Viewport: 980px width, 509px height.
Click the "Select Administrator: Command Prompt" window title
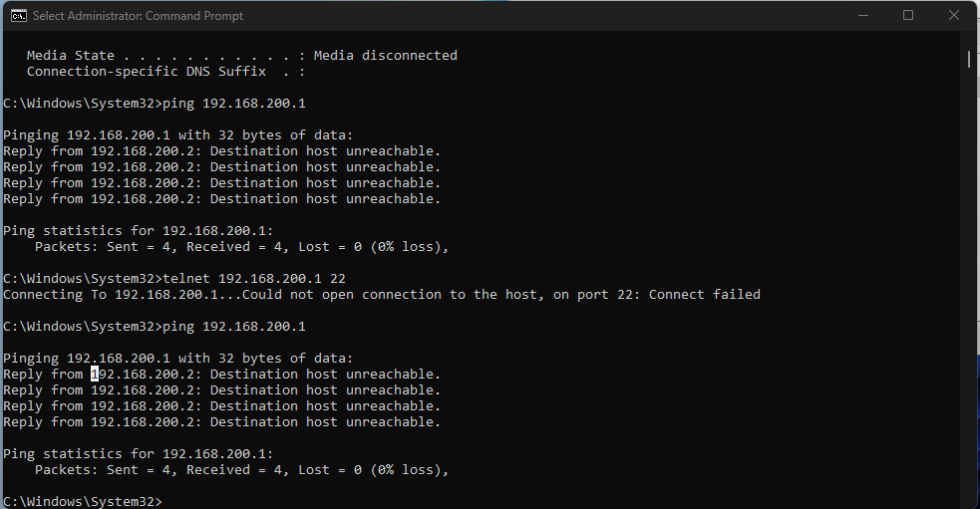138,16
